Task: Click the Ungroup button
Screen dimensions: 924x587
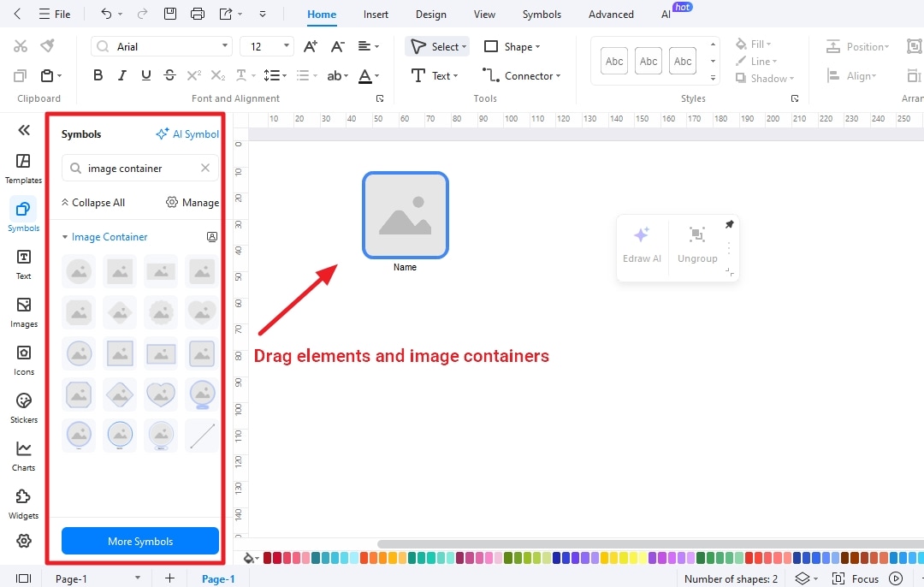Action: pos(697,245)
